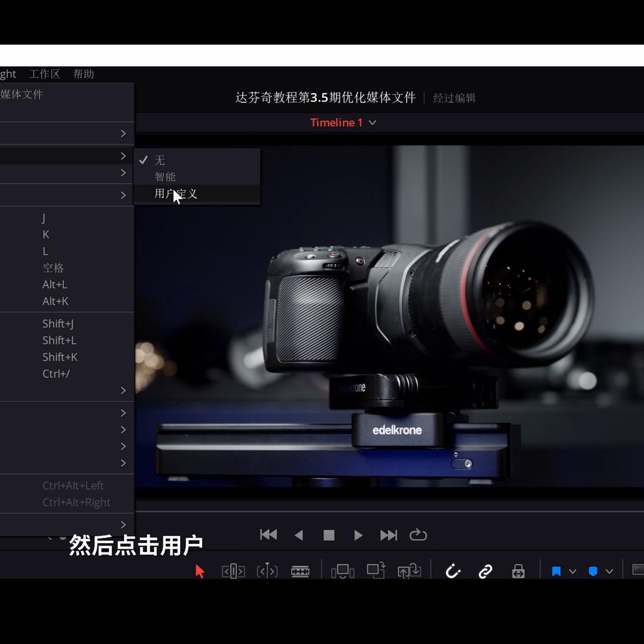Open the 工作区 menu
Screen dimensions: 644x644
click(45, 74)
